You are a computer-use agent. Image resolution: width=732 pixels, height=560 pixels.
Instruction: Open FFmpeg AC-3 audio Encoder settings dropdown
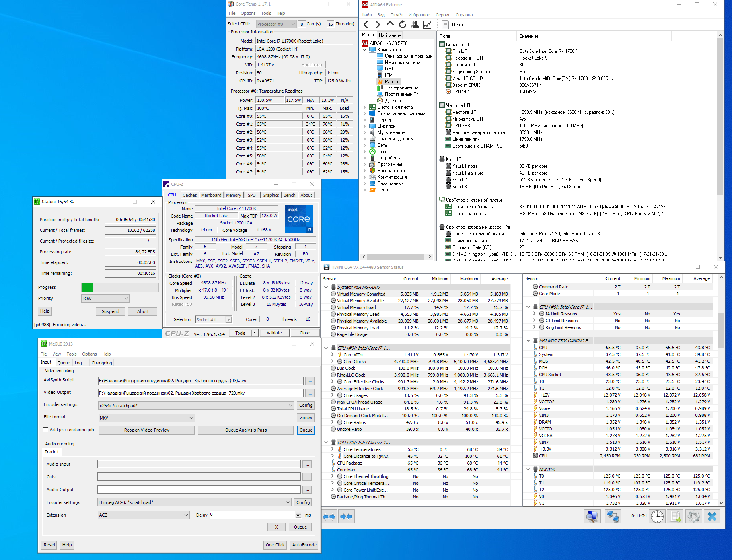(195, 502)
